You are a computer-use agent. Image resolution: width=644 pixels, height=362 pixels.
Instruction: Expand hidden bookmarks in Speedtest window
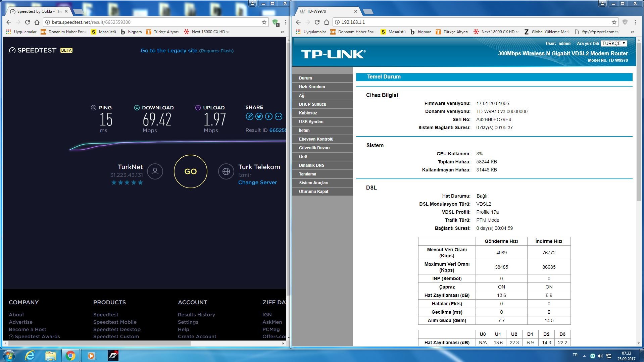pos(283,32)
